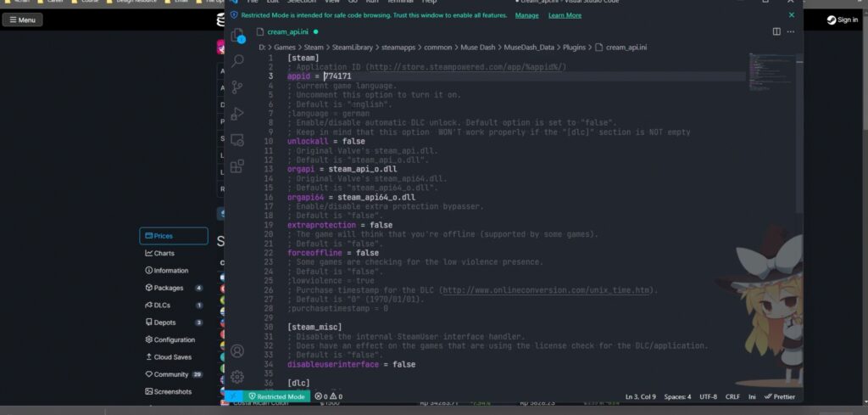Split the editor to the right
Viewport: 868px width, 415px height.
pos(776,31)
